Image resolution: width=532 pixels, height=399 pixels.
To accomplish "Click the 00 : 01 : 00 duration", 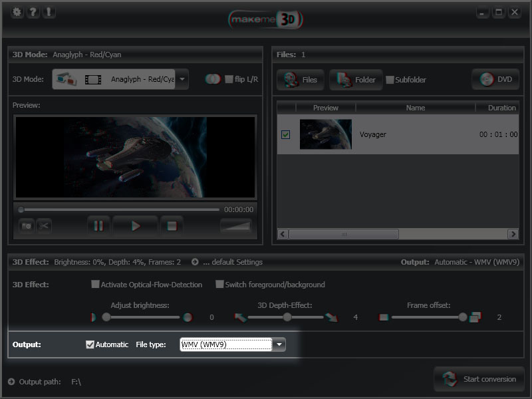I will tap(498, 134).
